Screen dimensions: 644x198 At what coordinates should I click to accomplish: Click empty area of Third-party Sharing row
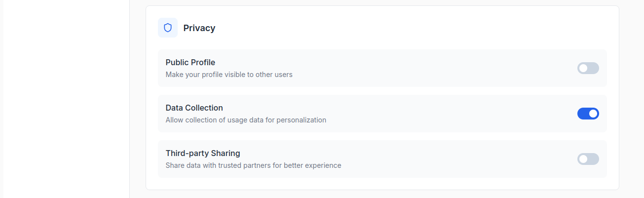[444, 159]
